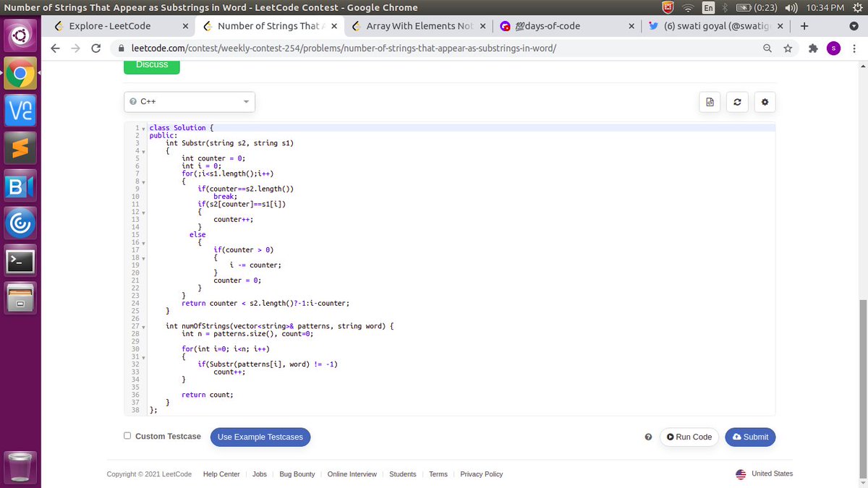Open the blue B application in dock
Image resolution: width=868 pixels, height=488 pixels.
click(x=20, y=186)
